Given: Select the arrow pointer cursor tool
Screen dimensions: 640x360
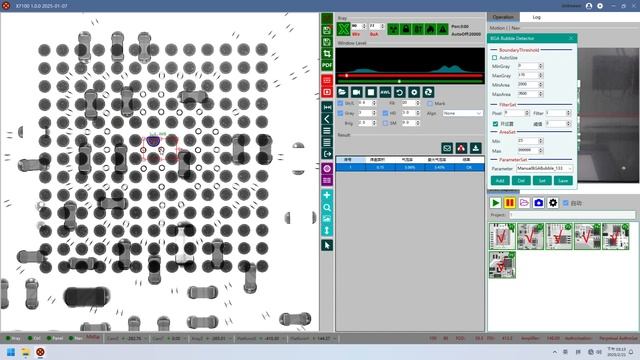Looking at the screenshot, I should [x=327, y=245].
